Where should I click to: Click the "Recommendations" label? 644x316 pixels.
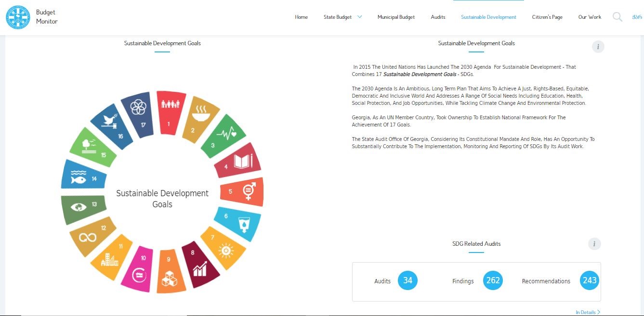click(x=546, y=281)
